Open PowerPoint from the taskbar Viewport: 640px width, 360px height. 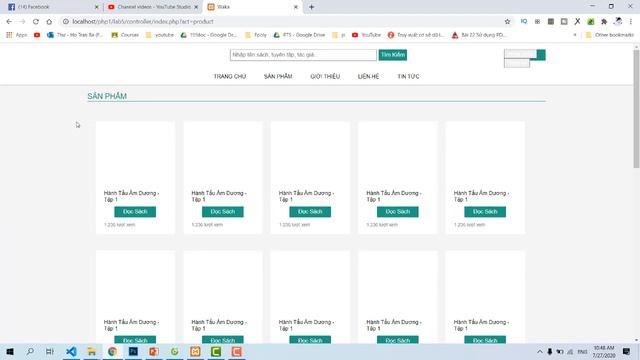(154, 351)
